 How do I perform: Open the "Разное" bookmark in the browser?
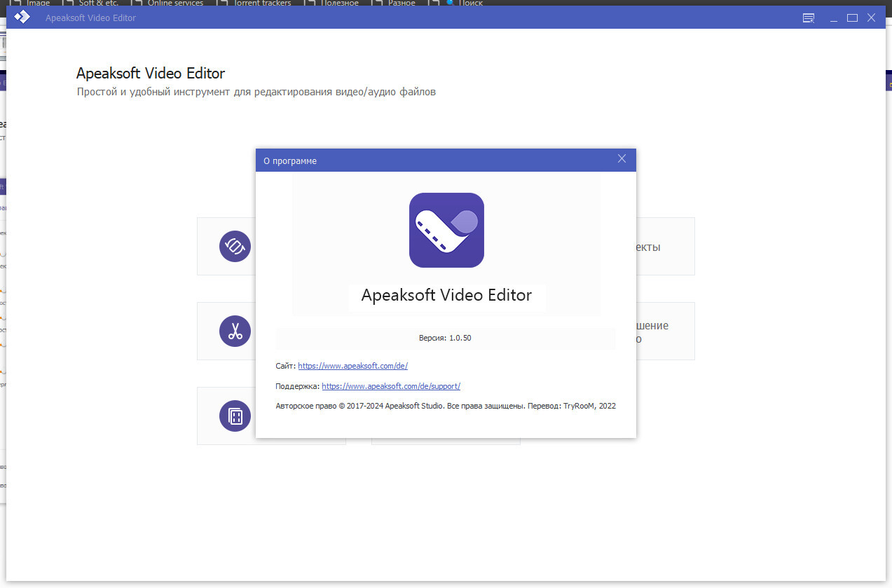[393, 3]
